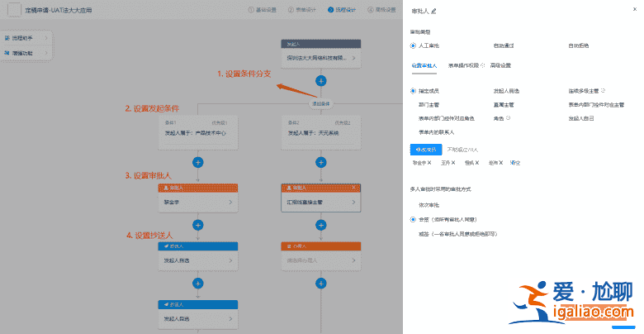644x334 pixels.
Task: Select 依次审批 multi-approver method
Action: tap(429, 205)
